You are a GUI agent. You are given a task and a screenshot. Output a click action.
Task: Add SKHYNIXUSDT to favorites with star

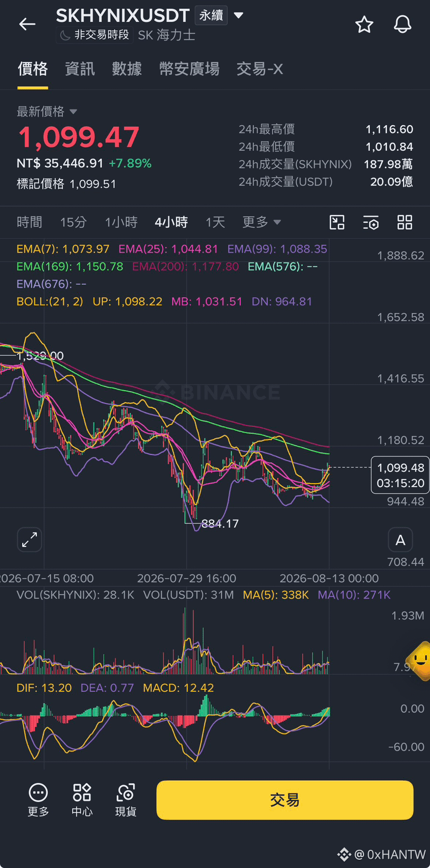364,24
